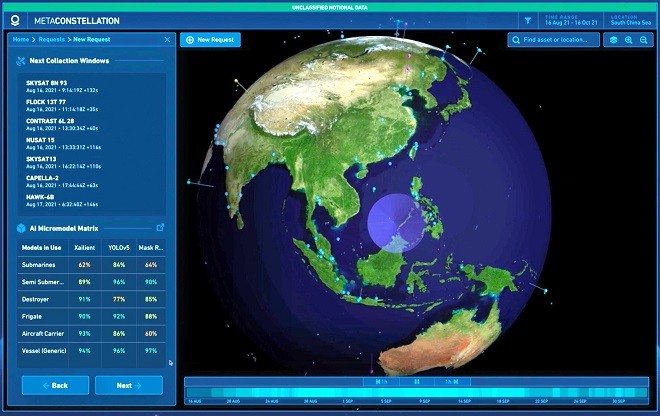Click the Find asset or location field
This screenshot has height=416, width=660.
(554, 40)
